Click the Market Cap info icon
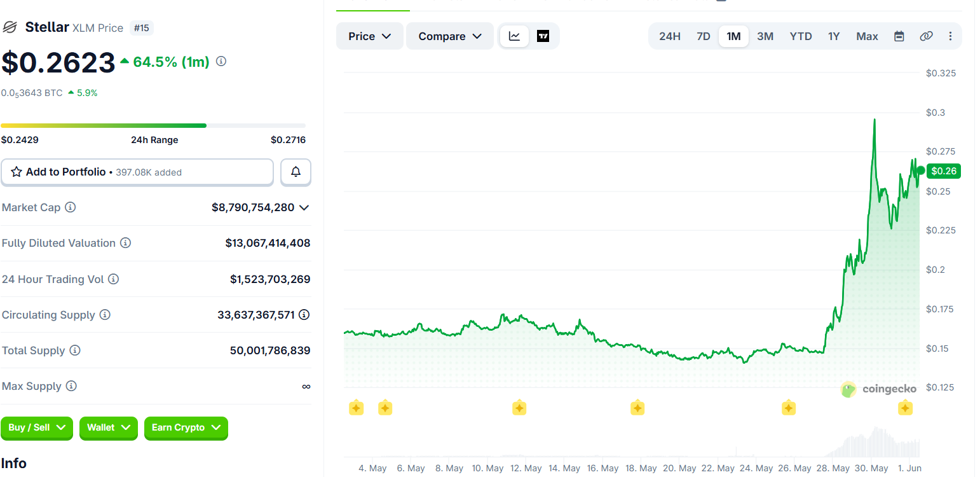 (71, 207)
